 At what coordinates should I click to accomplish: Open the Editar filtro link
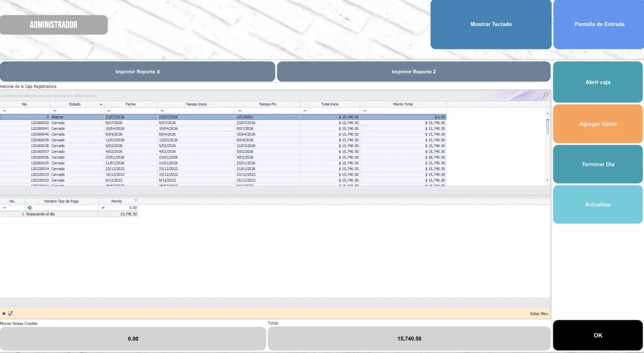(x=539, y=314)
